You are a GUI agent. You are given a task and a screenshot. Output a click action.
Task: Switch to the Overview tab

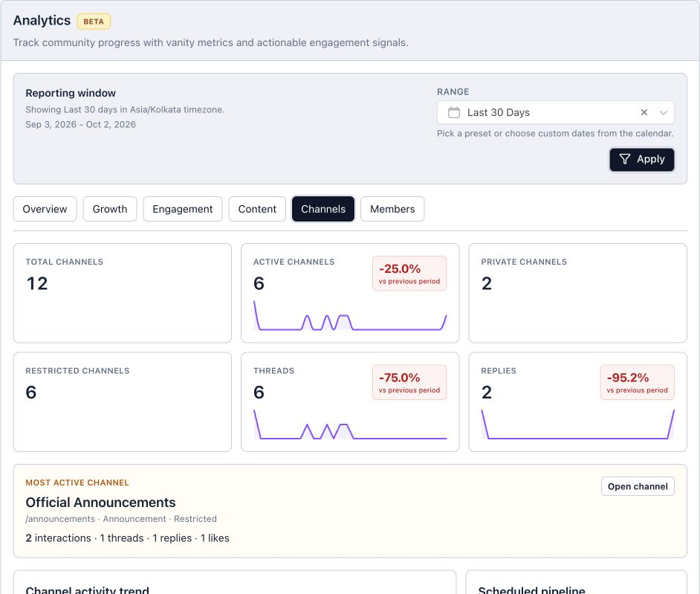45,209
